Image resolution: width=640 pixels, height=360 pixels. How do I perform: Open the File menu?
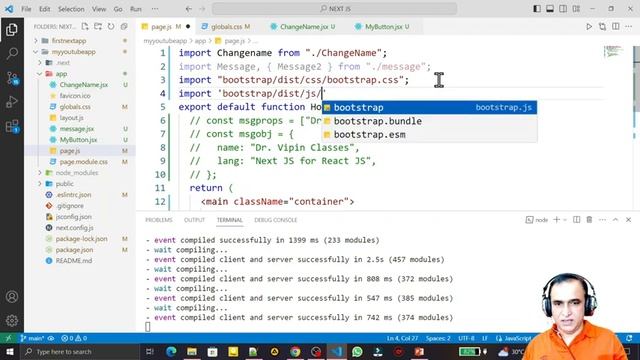pyautogui.click(x=26, y=9)
